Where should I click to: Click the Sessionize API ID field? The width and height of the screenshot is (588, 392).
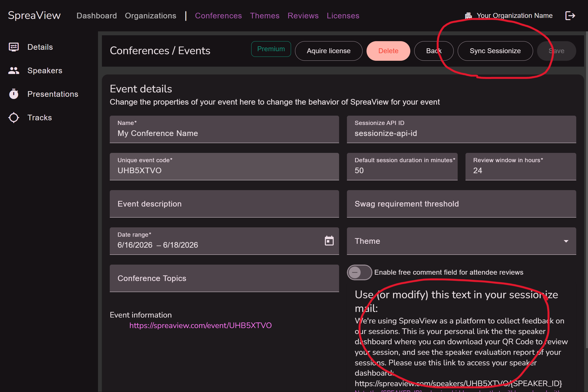click(x=461, y=129)
